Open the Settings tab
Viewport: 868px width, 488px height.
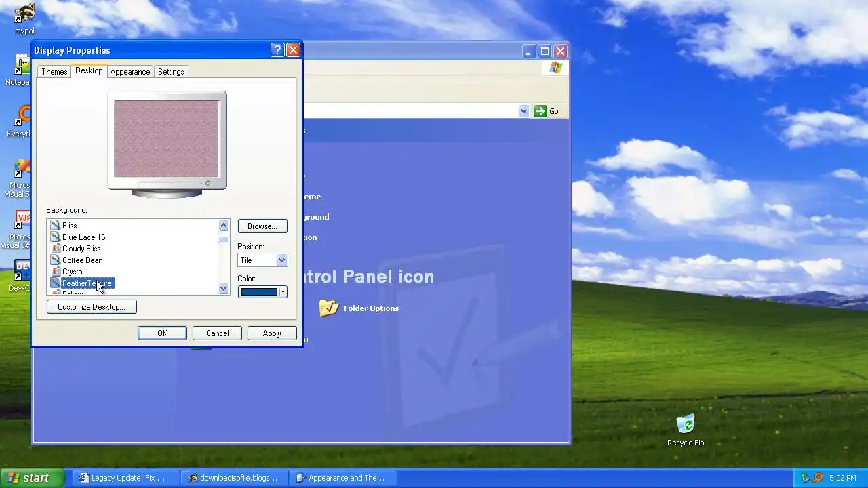click(171, 72)
